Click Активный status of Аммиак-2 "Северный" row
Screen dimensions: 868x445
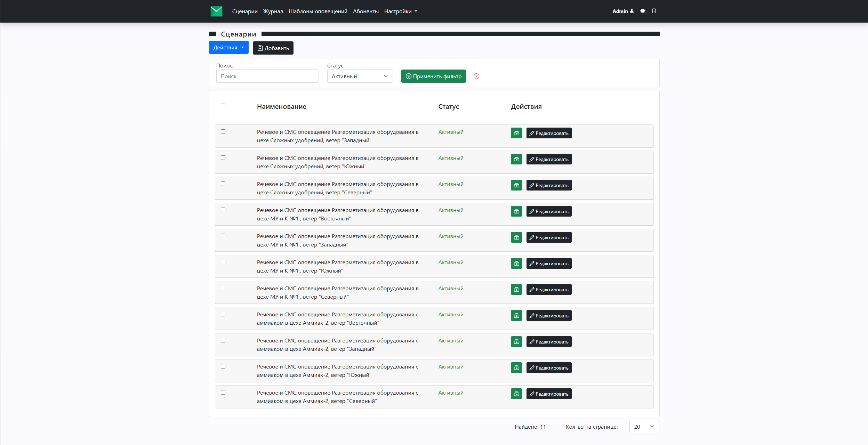pyautogui.click(x=451, y=393)
